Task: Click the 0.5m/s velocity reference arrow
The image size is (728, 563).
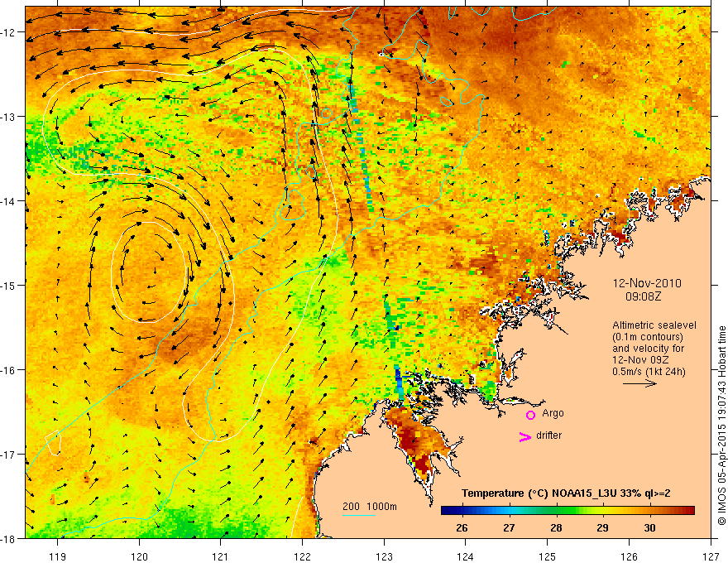Action: point(639,383)
